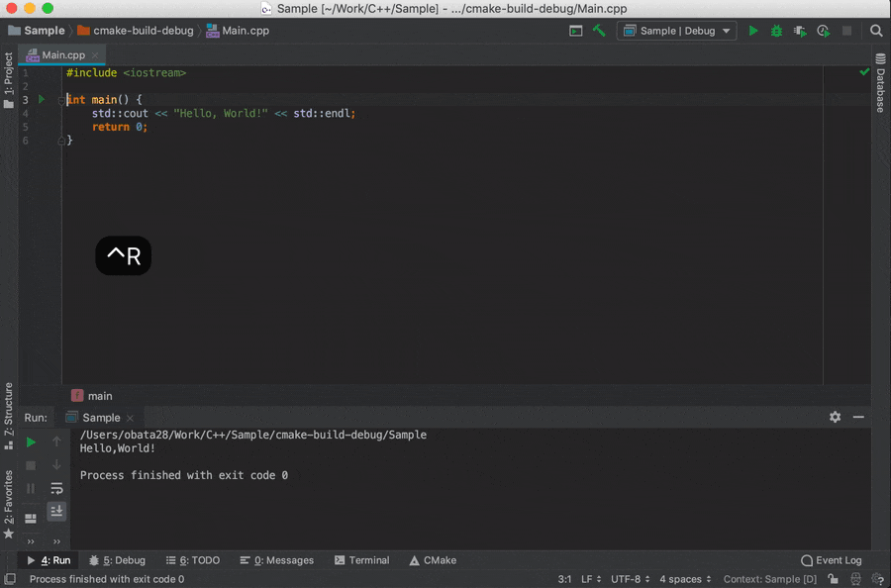Screen dimensions: 891x588
Task: Run the Sample configuration from top toolbar
Action: click(753, 31)
